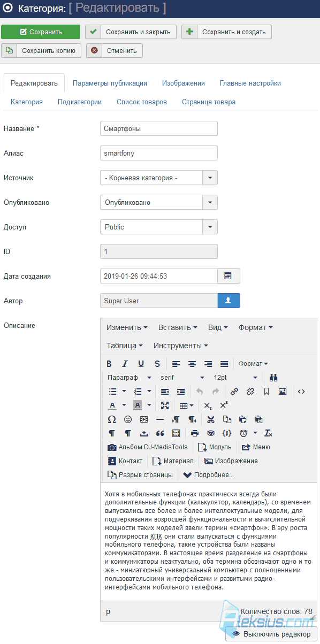Clear formatting icon
The height and width of the screenshot is (644, 320).
(x=269, y=433)
